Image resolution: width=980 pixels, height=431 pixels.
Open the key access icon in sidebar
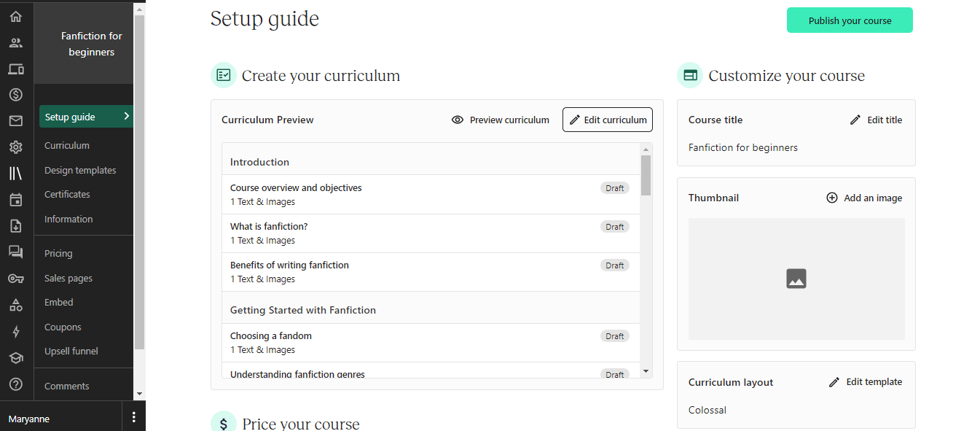coord(15,279)
